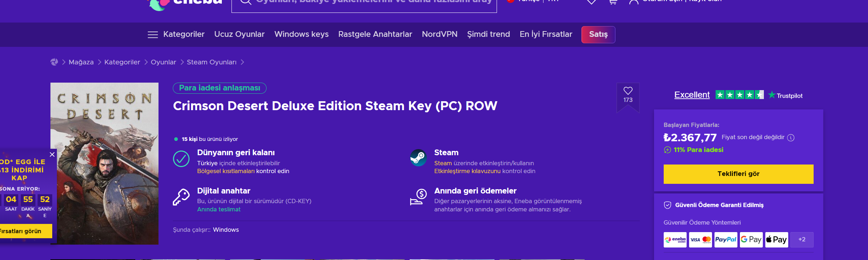Click the countdown timer seconds value
The width and height of the screenshot is (868, 260).
coord(45,200)
